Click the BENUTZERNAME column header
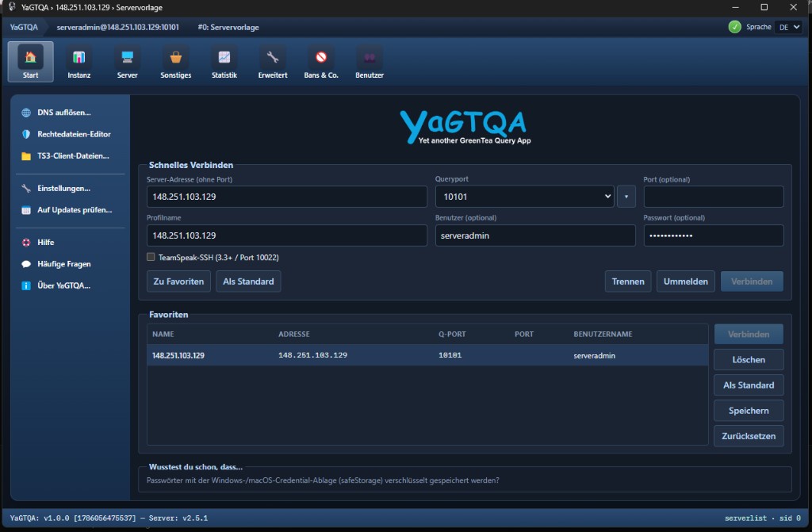The image size is (812, 532). tap(603, 334)
